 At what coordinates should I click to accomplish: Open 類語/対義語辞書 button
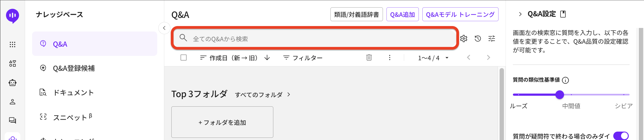(356, 14)
